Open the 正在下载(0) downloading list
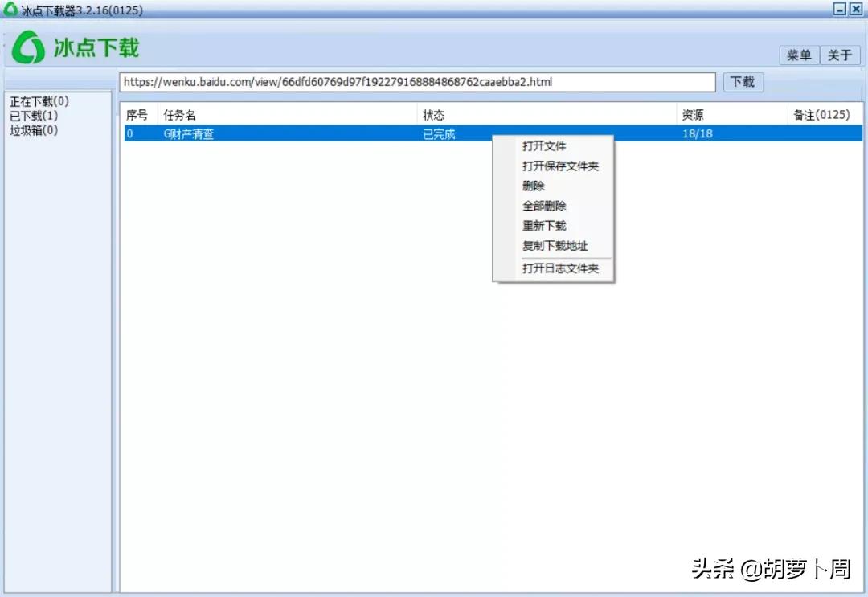The width and height of the screenshot is (868, 597). [37, 100]
